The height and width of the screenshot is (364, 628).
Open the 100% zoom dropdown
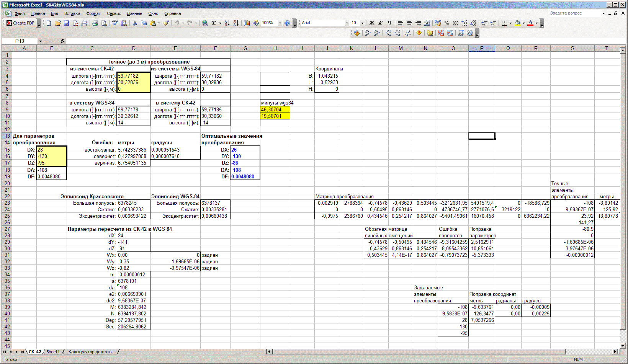(280, 23)
